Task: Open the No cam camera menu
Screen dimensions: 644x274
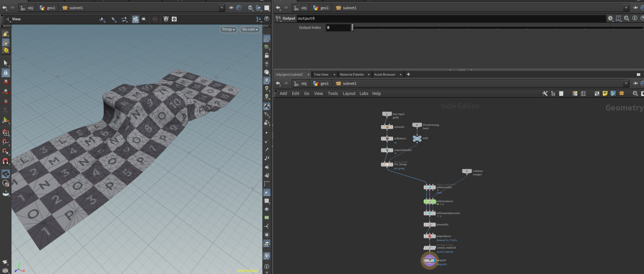Action: (x=250, y=29)
